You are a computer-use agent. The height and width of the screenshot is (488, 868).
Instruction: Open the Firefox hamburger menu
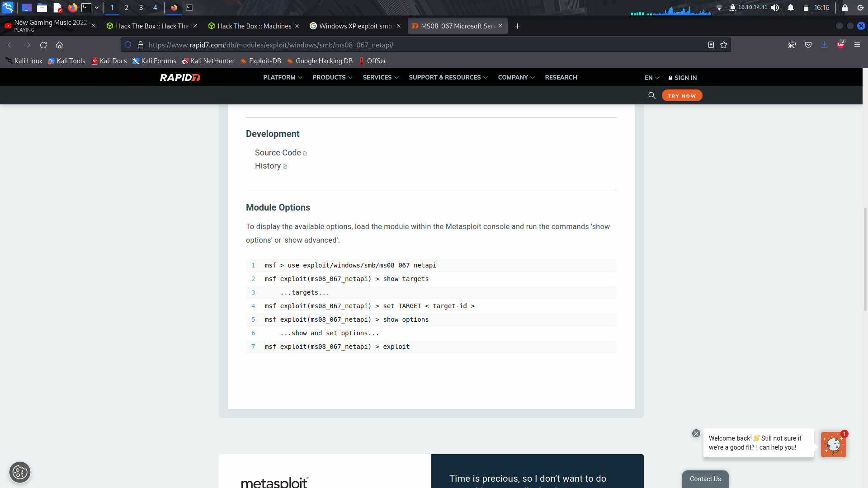(x=858, y=45)
